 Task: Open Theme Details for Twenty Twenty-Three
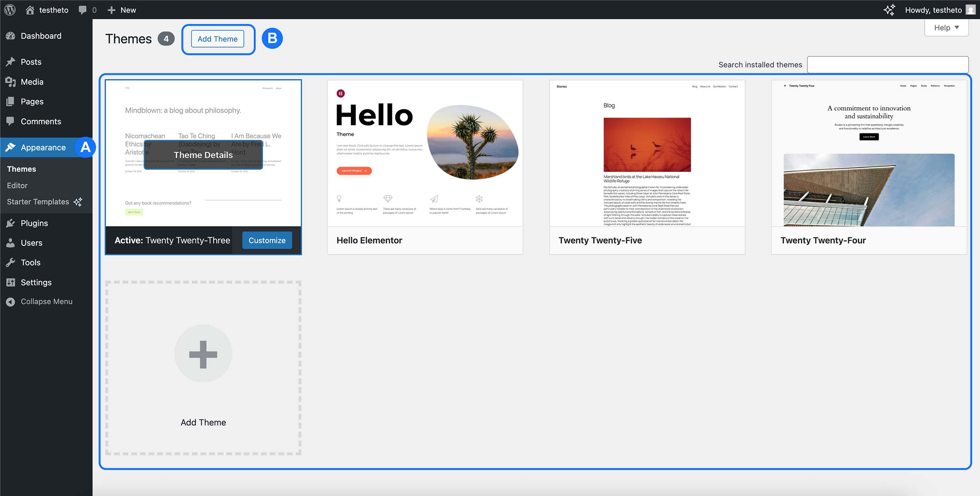point(203,155)
